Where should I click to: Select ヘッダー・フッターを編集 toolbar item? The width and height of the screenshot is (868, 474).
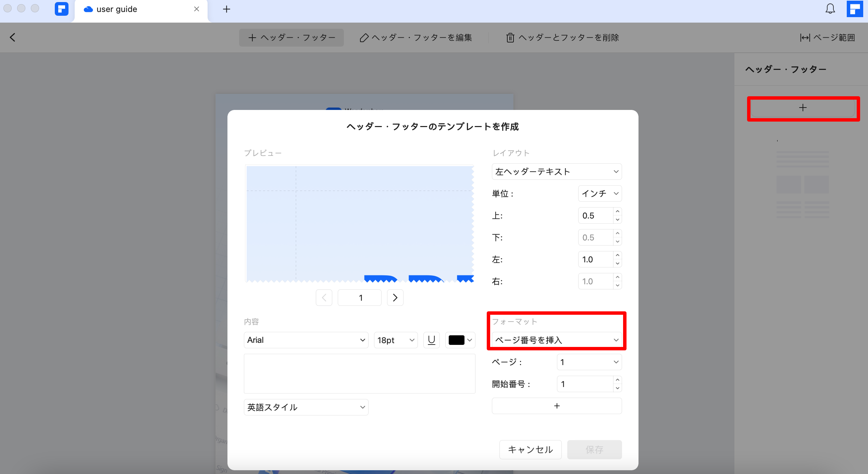point(416,38)
